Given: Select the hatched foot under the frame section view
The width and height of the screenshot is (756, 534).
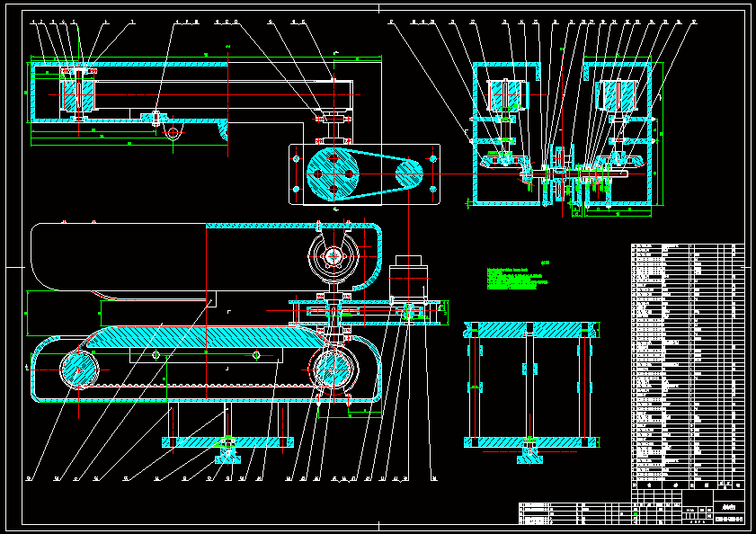Looking at the screenshot, I should [529, 456].
